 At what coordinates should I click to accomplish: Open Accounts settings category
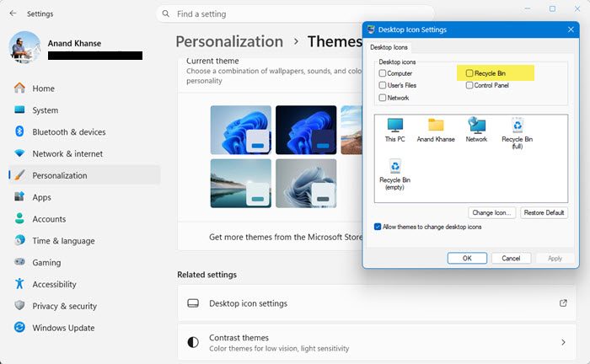tap(84, 219)
